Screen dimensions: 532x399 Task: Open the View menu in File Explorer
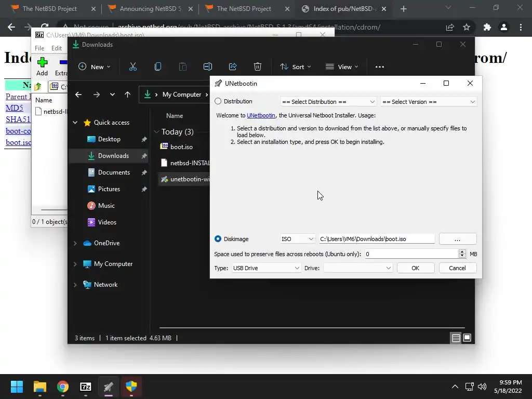[342, 67]
